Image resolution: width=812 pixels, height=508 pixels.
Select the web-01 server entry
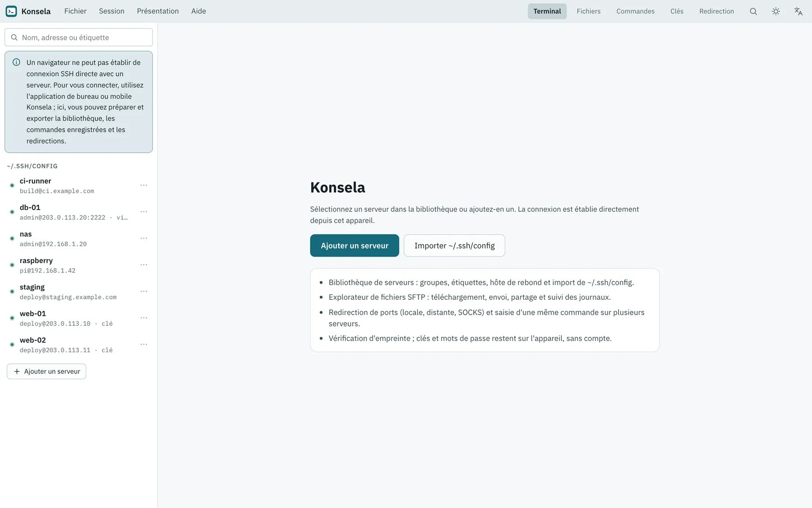coord(78,318)
